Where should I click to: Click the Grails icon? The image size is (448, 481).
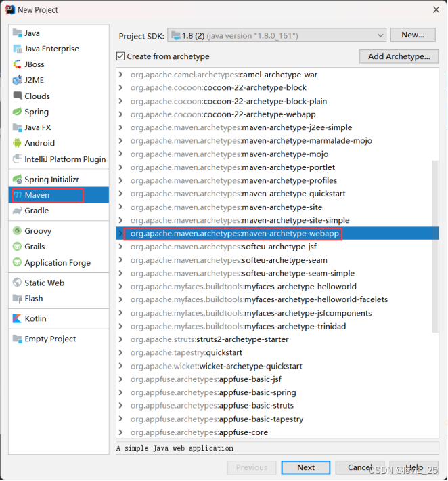click(17, 247)
